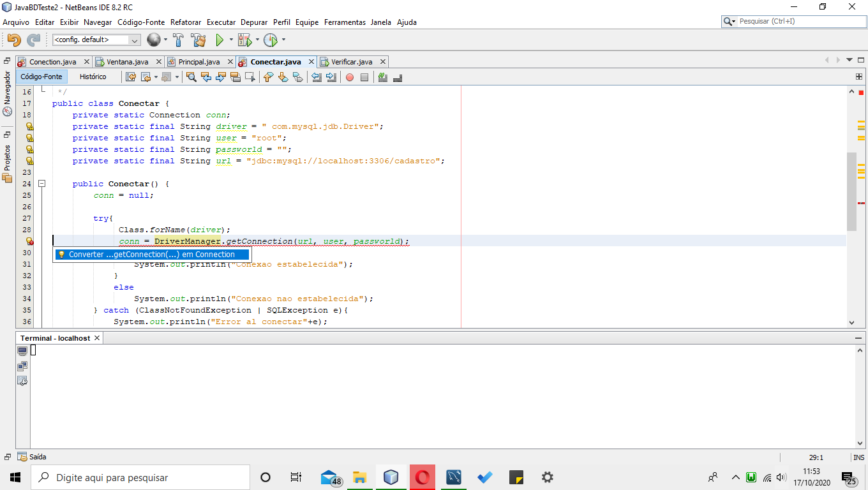Apply the Converter getConnection hint suggestion

coord(152,255)
